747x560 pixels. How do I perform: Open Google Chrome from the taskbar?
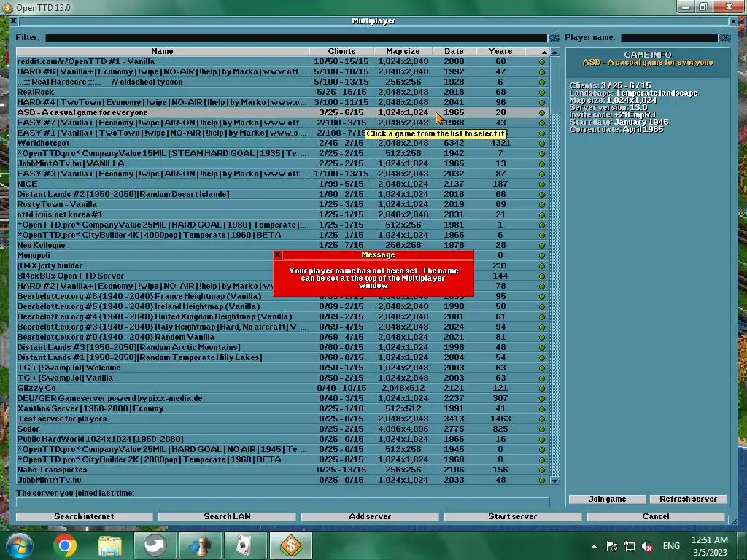[65, 545]
